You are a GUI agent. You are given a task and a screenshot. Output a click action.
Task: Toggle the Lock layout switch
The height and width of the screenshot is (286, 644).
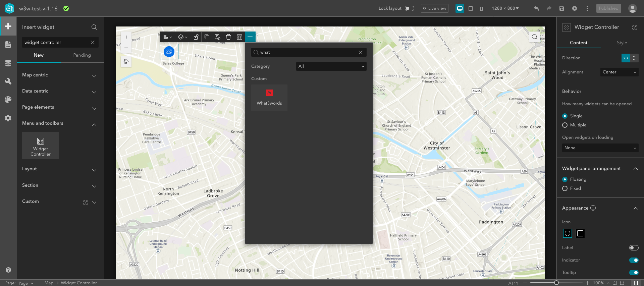[410, 8]
